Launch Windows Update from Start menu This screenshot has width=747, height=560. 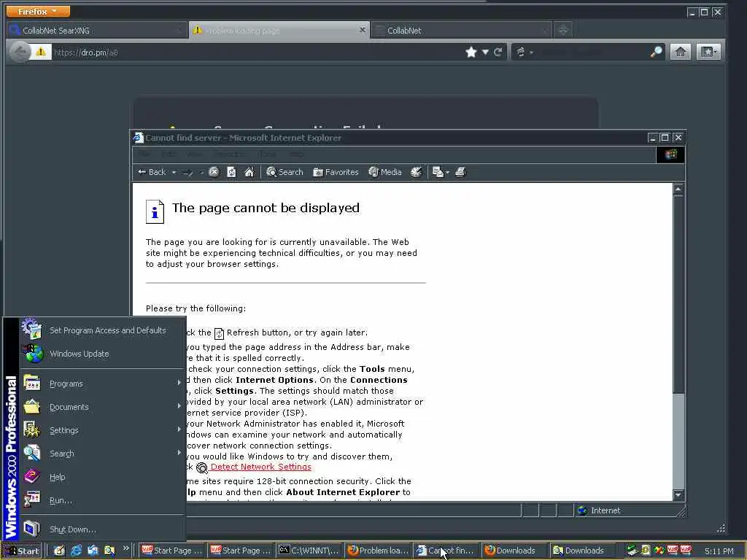pyautogui.click(x=102, y=354)
